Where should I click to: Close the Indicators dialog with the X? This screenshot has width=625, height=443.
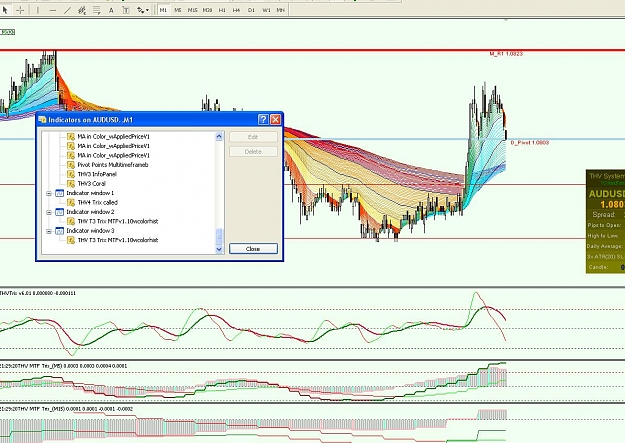coord(275,119)
